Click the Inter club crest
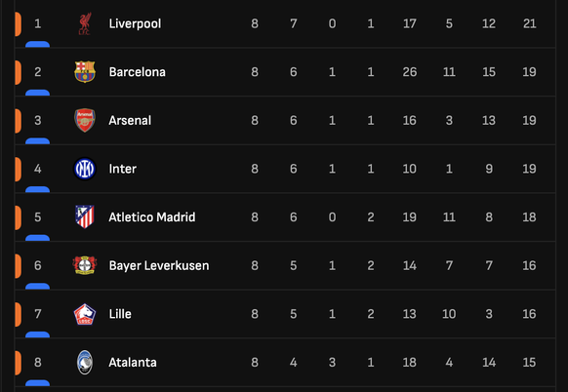 [x=85, y=169]
